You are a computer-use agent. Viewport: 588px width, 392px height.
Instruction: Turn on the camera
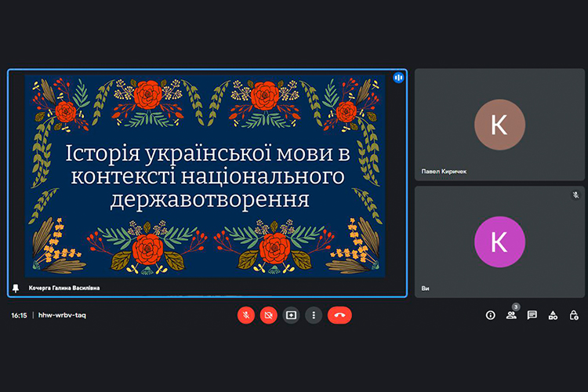click(x=268, y=315)
